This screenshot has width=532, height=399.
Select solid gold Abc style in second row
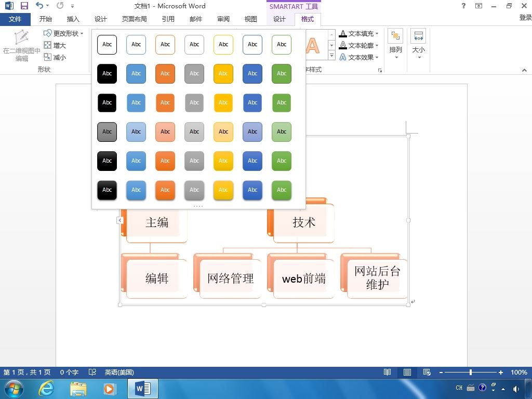pos(223,74)
